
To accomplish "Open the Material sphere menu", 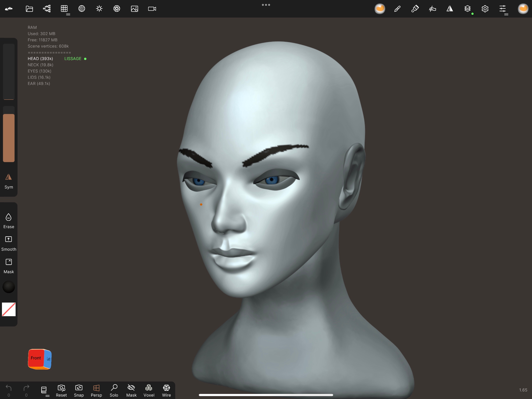I will pyautogui.click(x=82, y=9).
